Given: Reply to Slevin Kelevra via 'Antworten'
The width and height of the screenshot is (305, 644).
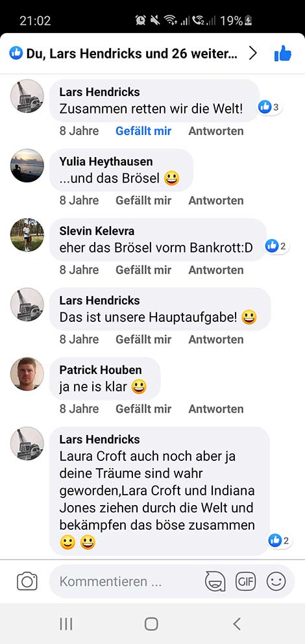Looking at the screenshot, I should (x=216, y=270).
